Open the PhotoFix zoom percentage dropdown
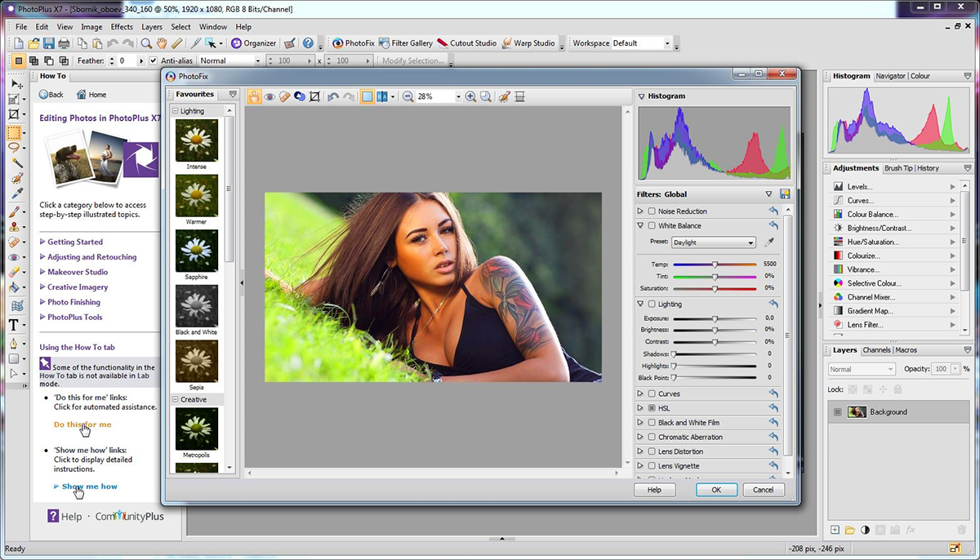This screenshot has height=560, width=980. pyautogui.click(x=457, y=96)
